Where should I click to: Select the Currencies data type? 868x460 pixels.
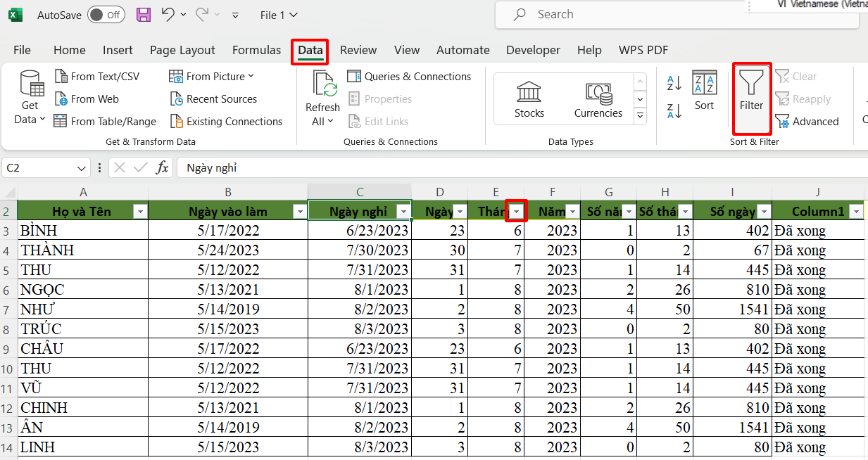point(598,98)
